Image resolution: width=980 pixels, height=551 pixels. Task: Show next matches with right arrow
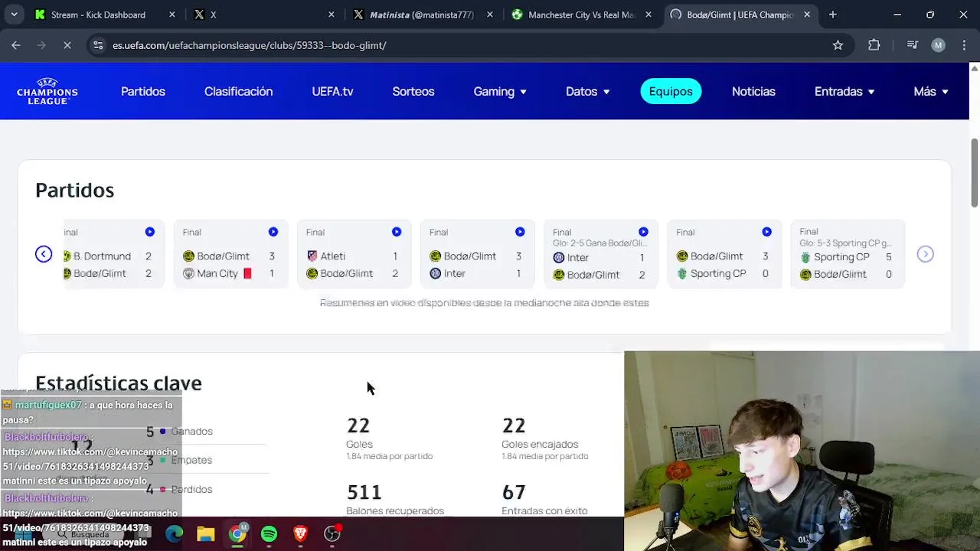coord(925,254)
